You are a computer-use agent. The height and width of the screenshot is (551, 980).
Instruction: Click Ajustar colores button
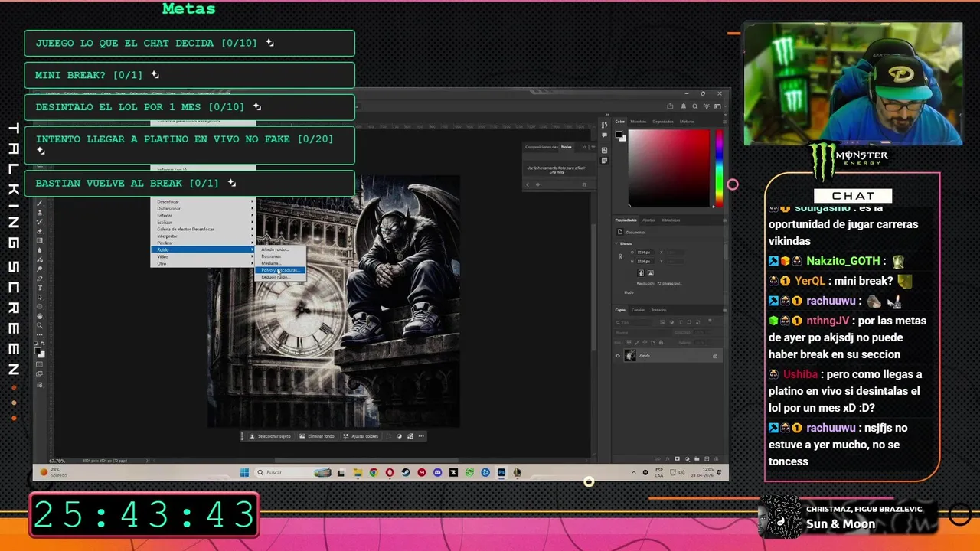click(x=361, y=436)
